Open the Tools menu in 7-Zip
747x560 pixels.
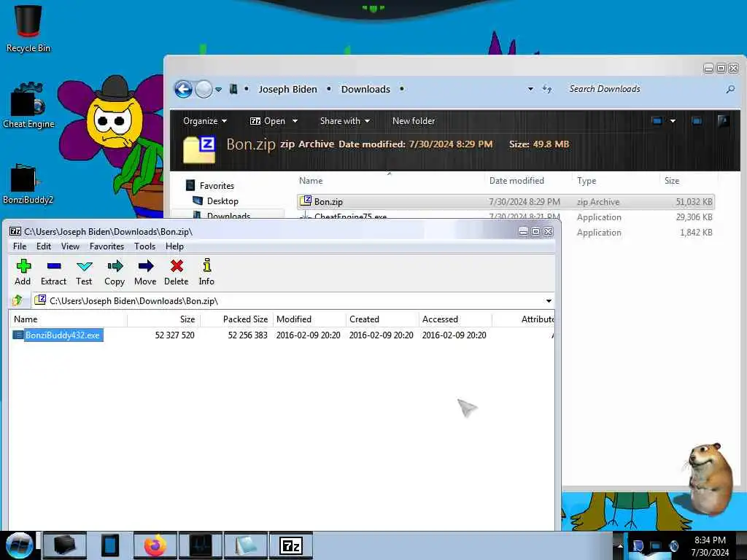pos(144,246)
